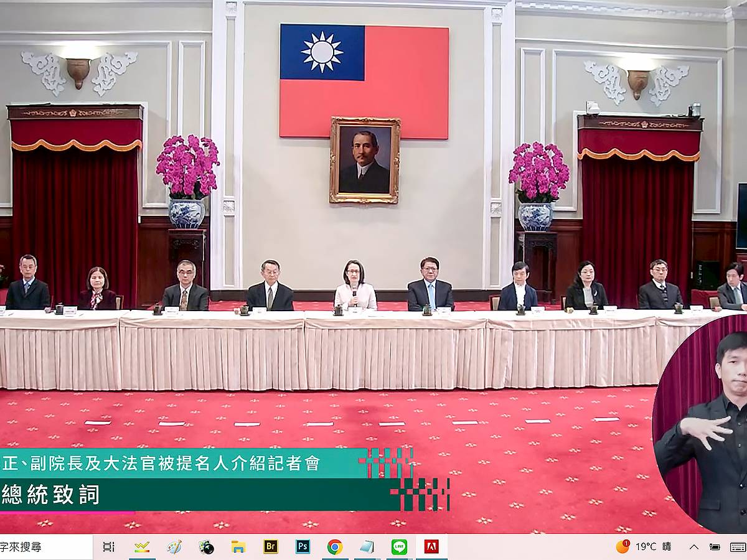
Task: Switch to the Adobe Acrobat window
Action: 431,547
